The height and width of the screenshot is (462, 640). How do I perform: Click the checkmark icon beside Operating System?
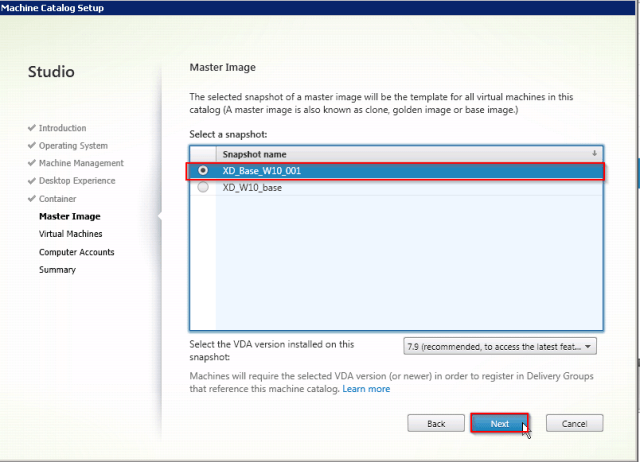pyautogui.click(x=31, y=146)
